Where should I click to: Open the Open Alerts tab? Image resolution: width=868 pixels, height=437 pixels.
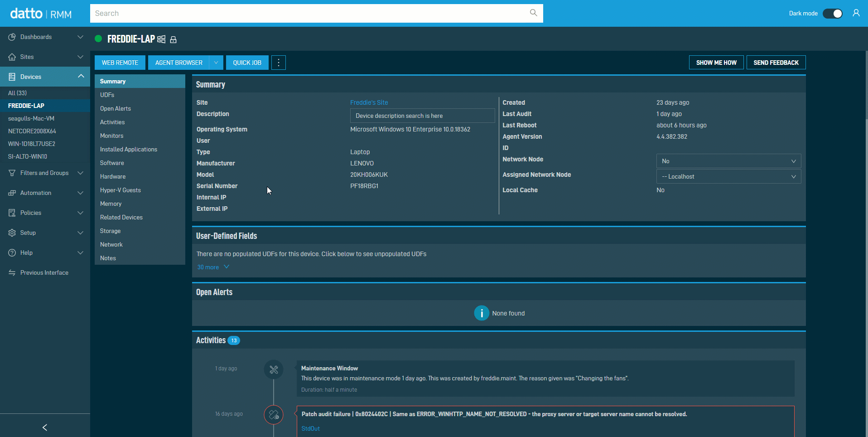tap(140, 108)
